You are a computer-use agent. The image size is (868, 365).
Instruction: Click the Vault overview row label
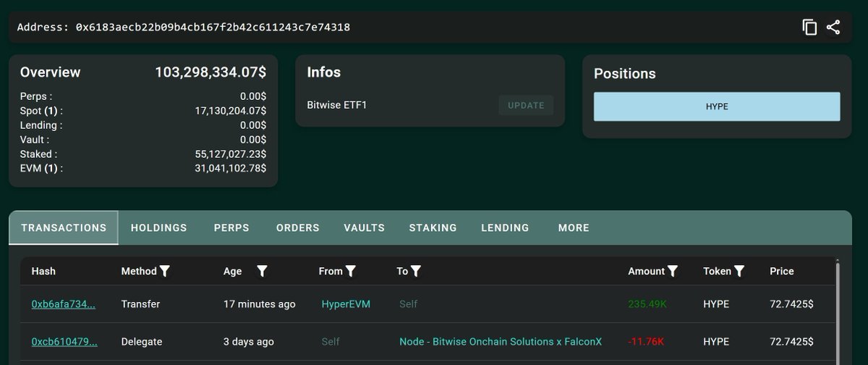pyautogui.click(x=35, y=140)
